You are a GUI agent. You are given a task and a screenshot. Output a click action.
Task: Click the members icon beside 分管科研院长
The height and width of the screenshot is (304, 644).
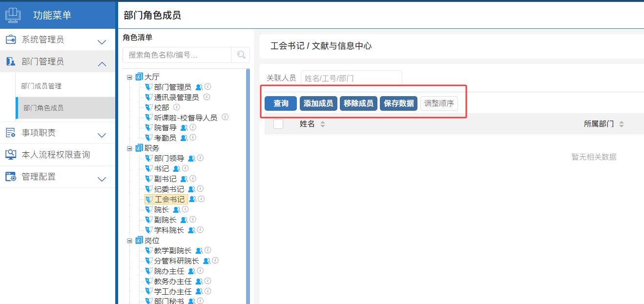pyautogui.click(x=207, y=261)
